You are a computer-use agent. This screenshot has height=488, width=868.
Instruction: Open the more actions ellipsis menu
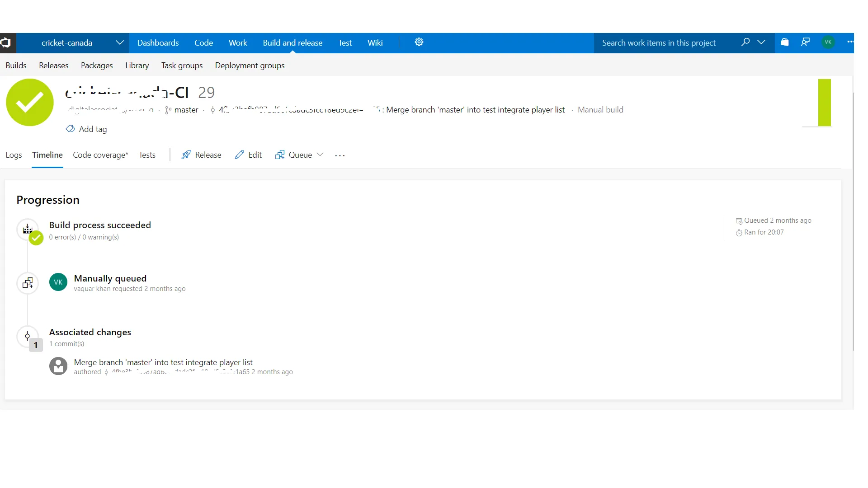coord(340,155)
